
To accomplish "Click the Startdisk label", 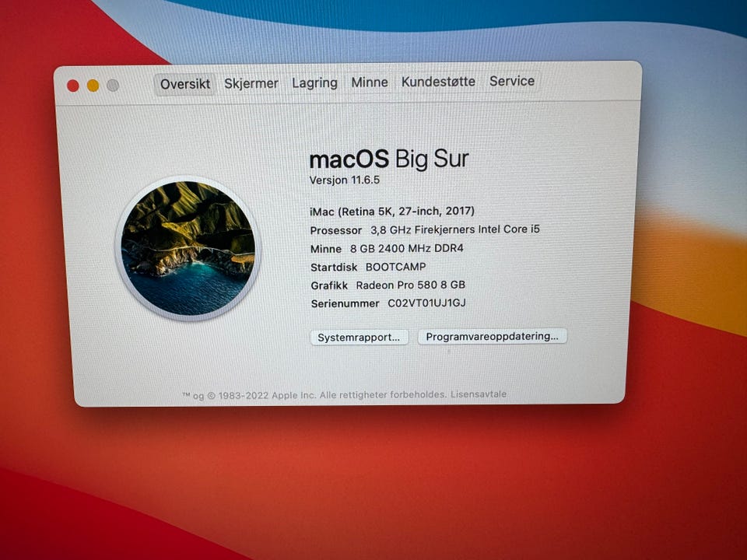I will click(x=334, y=267).
